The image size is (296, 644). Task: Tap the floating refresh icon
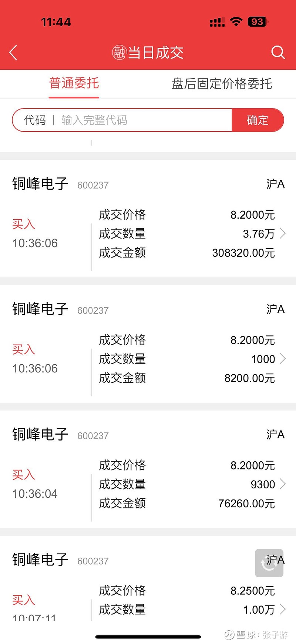pos(269,563)
